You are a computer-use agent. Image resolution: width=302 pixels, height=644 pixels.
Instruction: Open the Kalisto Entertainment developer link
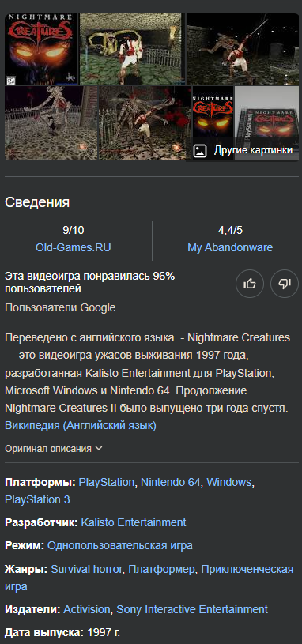tap(134, 522)
